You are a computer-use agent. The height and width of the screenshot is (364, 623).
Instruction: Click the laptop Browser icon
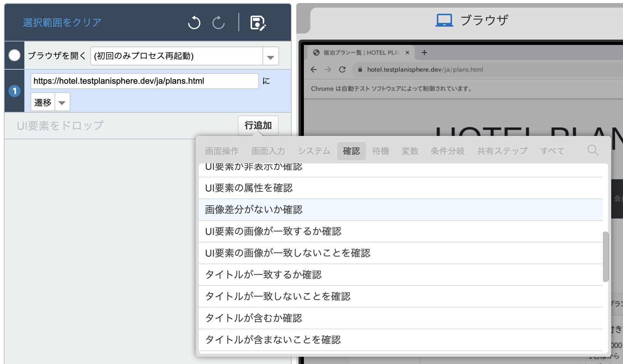coord(444,20)
